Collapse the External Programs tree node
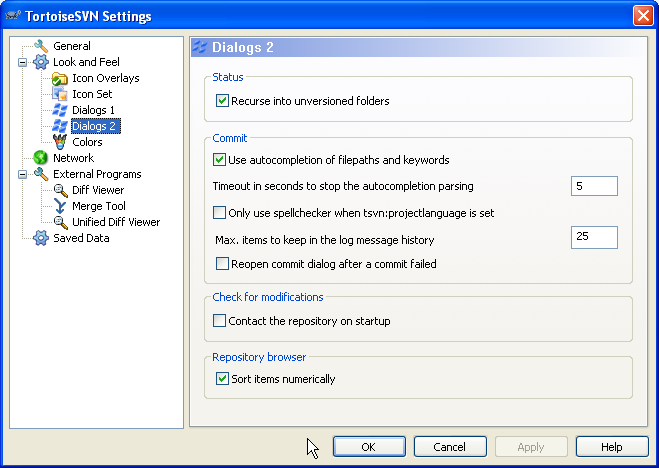 [x=23, y=174]
